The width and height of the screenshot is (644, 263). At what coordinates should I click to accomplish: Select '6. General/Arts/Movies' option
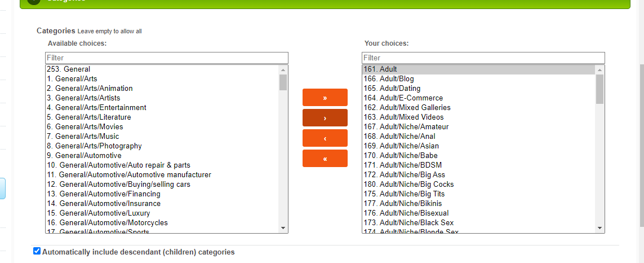click(162, 127)
